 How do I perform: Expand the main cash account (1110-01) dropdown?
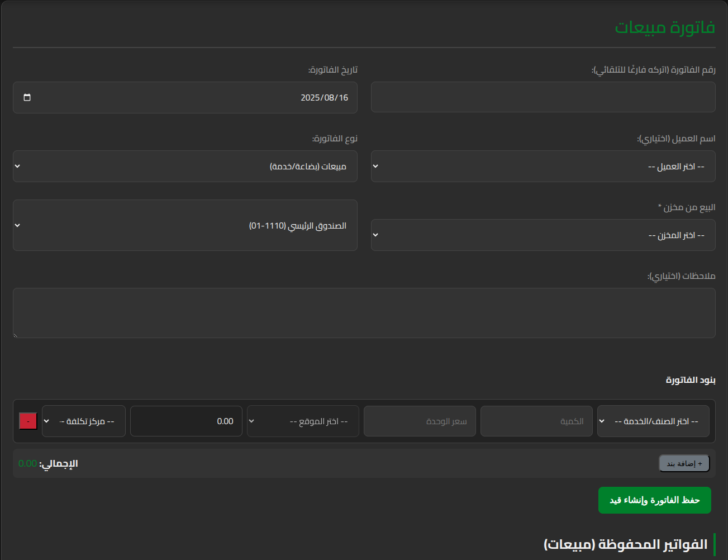pos(185,225)
